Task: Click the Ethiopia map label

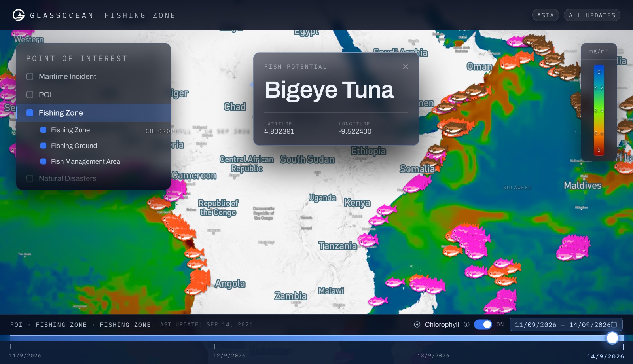Action: tap(368, 151)
